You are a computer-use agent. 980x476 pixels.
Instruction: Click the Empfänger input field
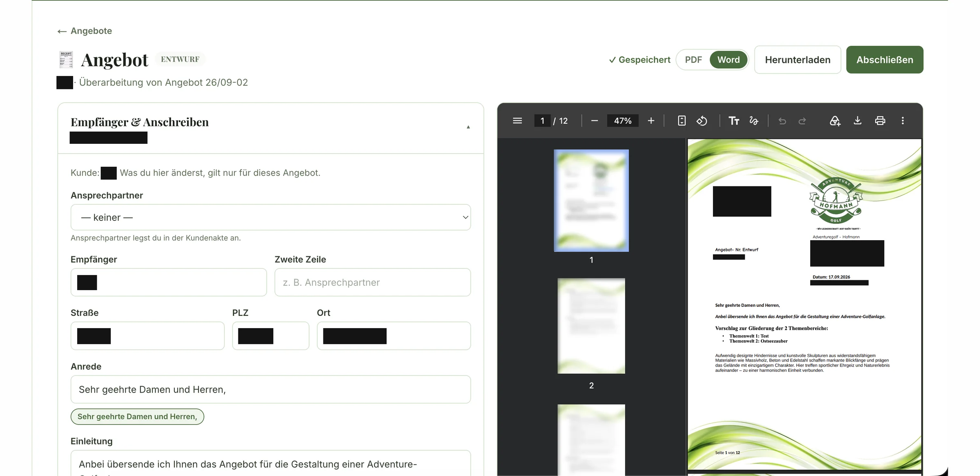pyautogui.click(x=169, y=282)
